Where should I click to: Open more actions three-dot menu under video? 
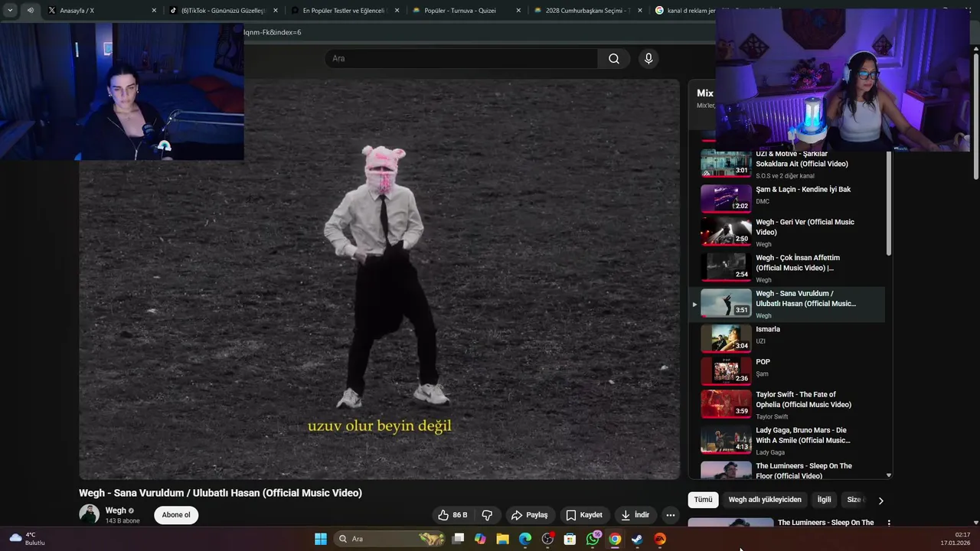click(670, 515)
